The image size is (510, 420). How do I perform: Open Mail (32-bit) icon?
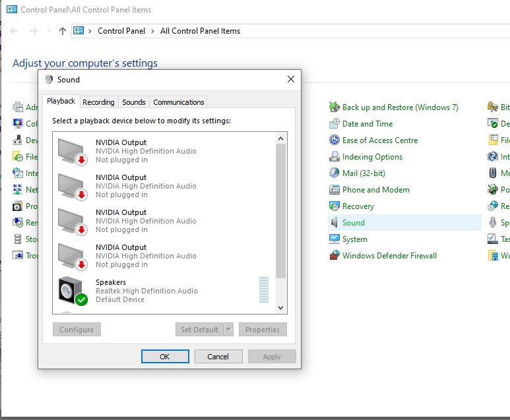coord(335,173)
